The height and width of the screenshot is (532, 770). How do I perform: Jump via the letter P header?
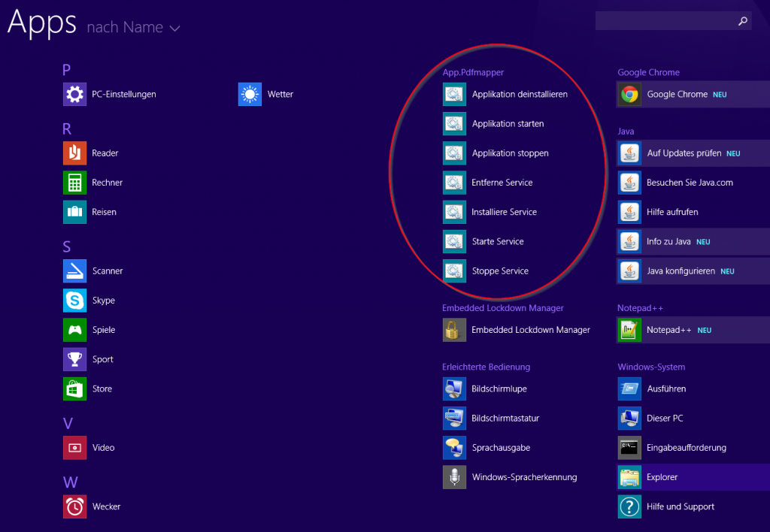click(67, 70)
